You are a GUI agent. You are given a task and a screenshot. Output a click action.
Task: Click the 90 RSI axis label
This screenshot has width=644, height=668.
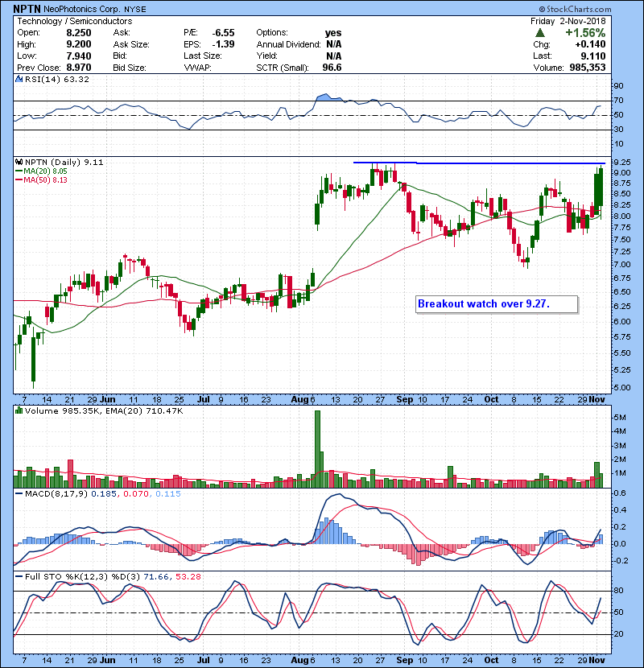pyautogui.click(x=618, y=86)
